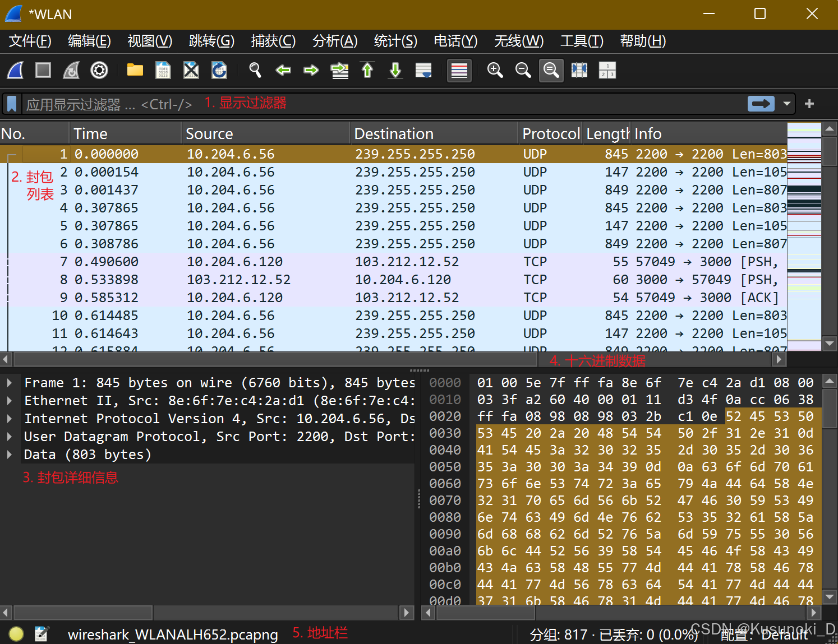Select packet 8 from 103.212.12.52

coord(393,280)
